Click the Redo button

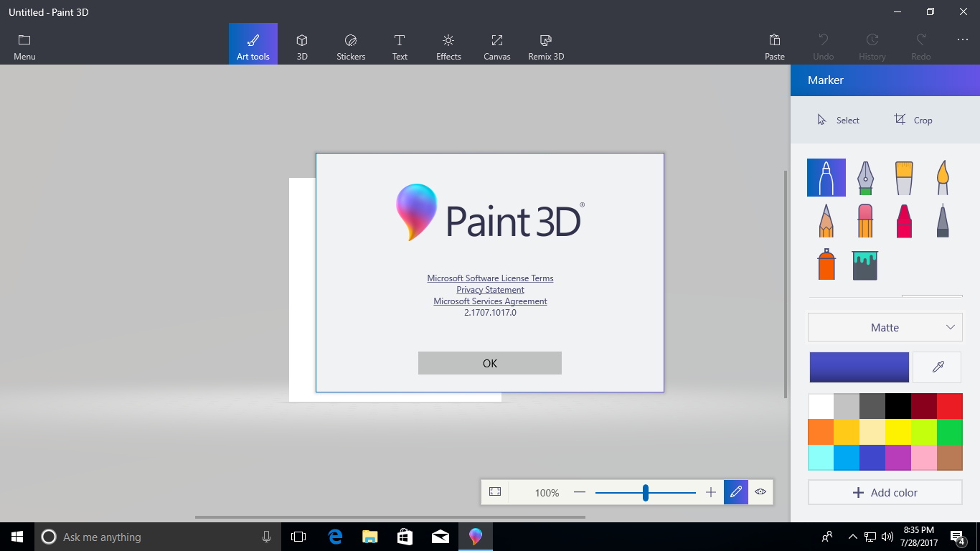point(921,47)
